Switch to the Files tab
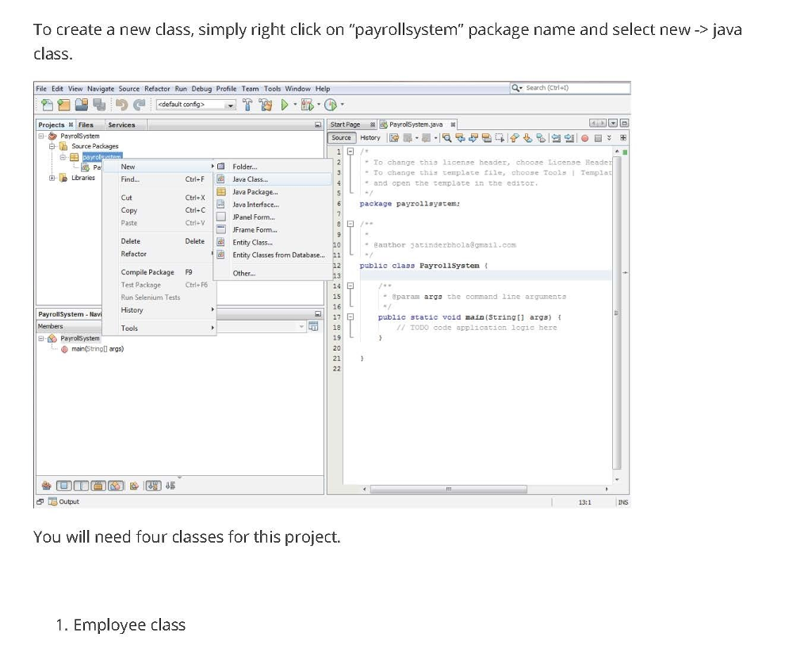This screenshot has width=812, height=672. point(86,125)
